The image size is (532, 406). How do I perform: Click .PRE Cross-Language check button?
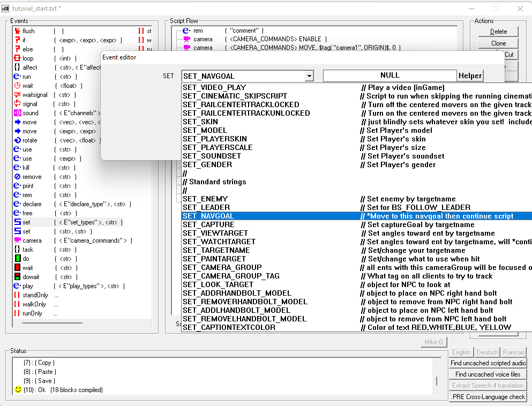488,397
